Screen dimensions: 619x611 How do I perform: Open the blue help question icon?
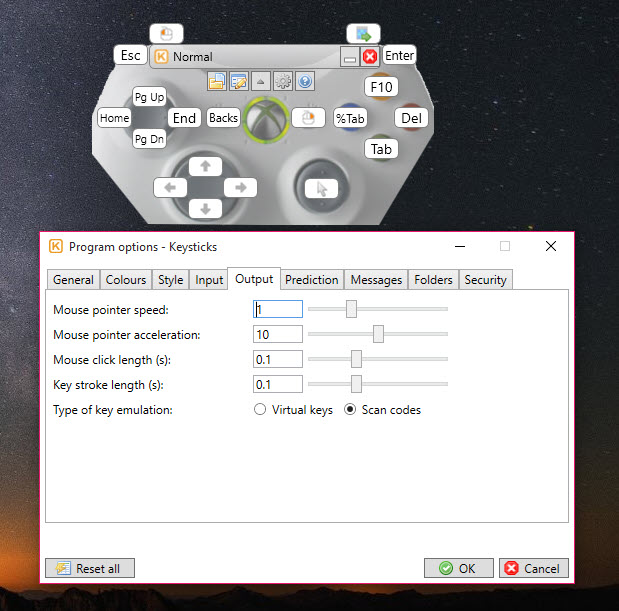pyautogui.click(x=305, y=81)
